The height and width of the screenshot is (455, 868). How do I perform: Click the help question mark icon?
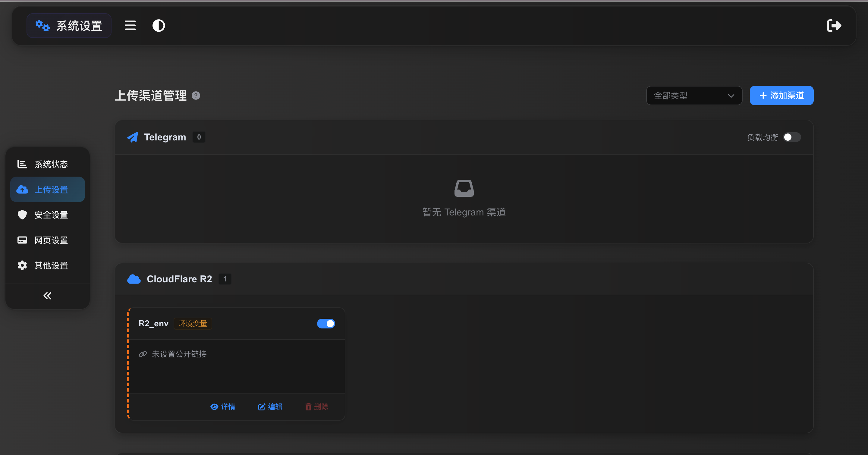click(196, 96)
